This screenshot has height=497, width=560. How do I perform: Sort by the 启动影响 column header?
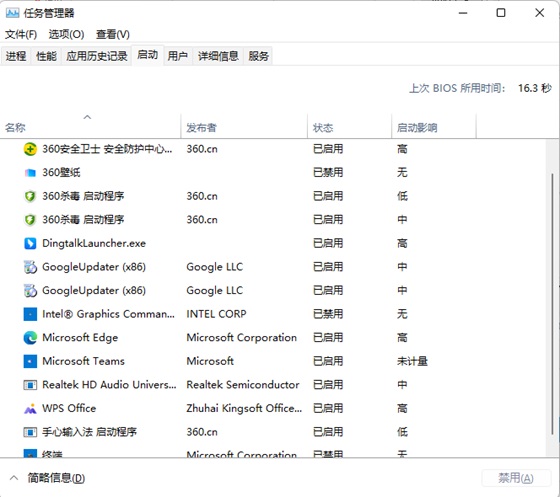pos(434,126)
